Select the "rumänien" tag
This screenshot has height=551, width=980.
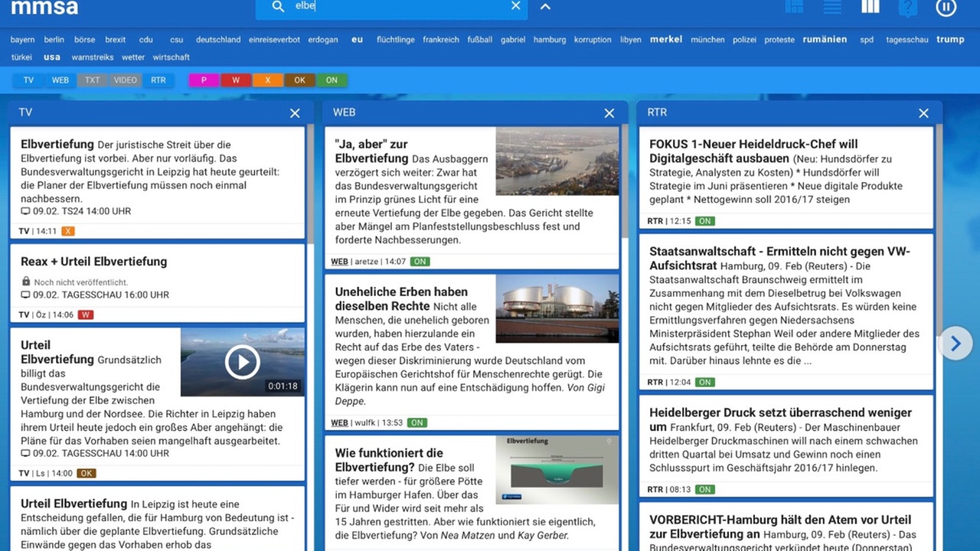(825, 39)
